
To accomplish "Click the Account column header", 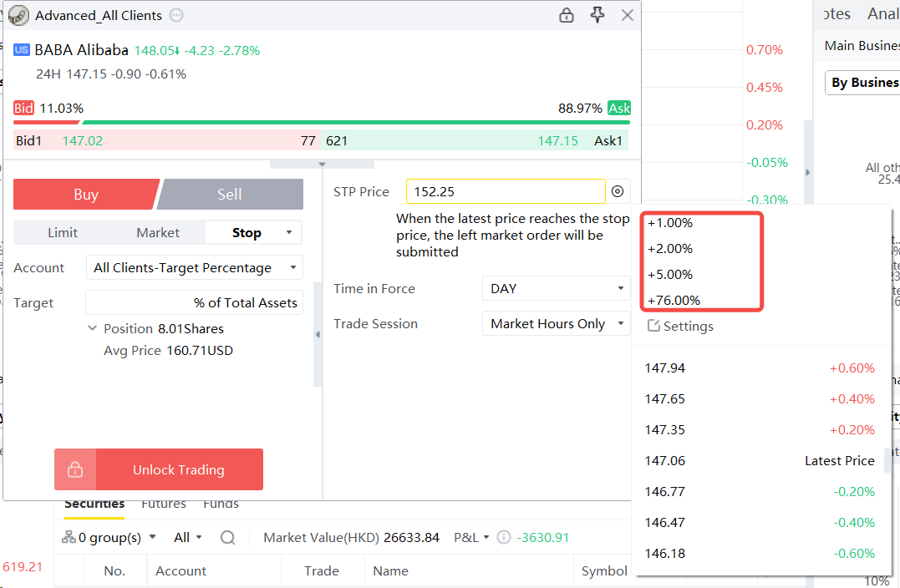I will [x=181, y=571].
